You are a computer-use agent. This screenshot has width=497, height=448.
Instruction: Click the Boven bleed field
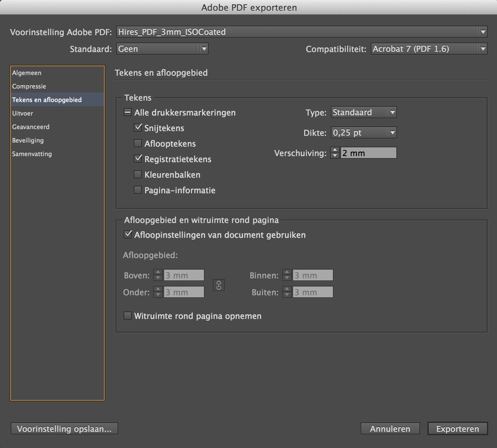pos(184,275)
